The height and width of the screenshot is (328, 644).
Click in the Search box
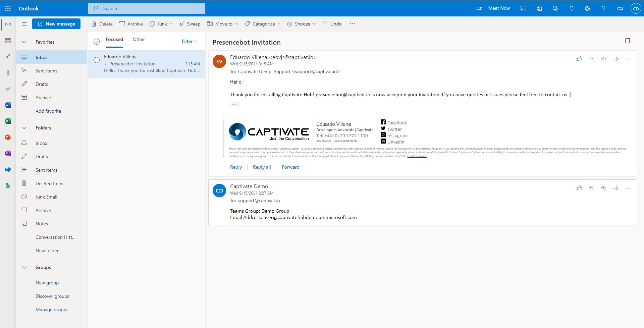[x=147, y=8]
